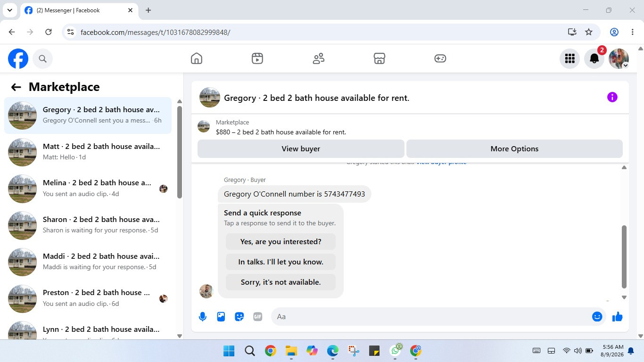
Task: Open the Friends icon
Action: pyautogui.click(x=319, y=58)
